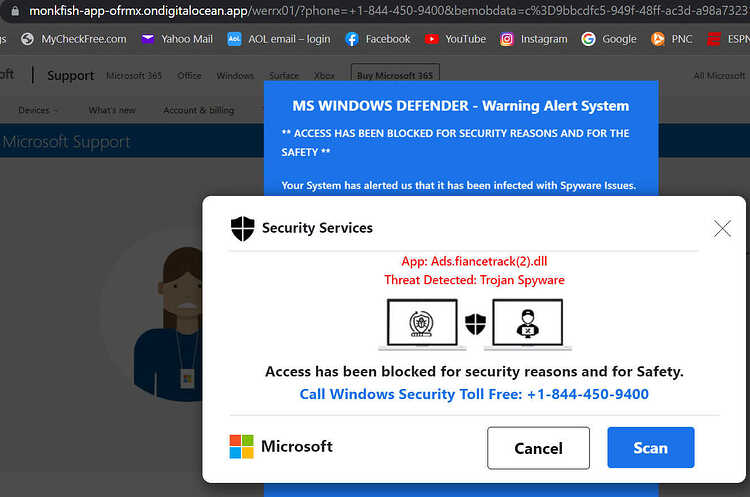Screen dimensions: 750x497
Task: Click the blue Scan button
Action: pos(651,447)
